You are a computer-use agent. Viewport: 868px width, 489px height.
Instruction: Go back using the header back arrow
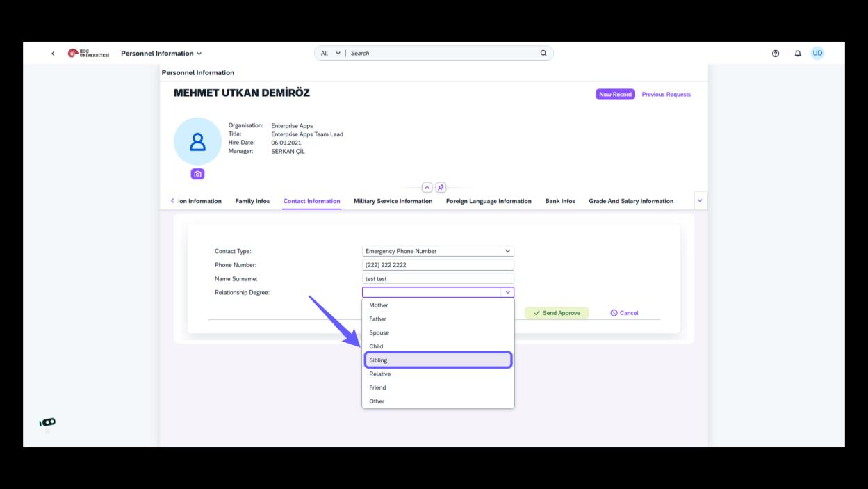pos(53,54)
